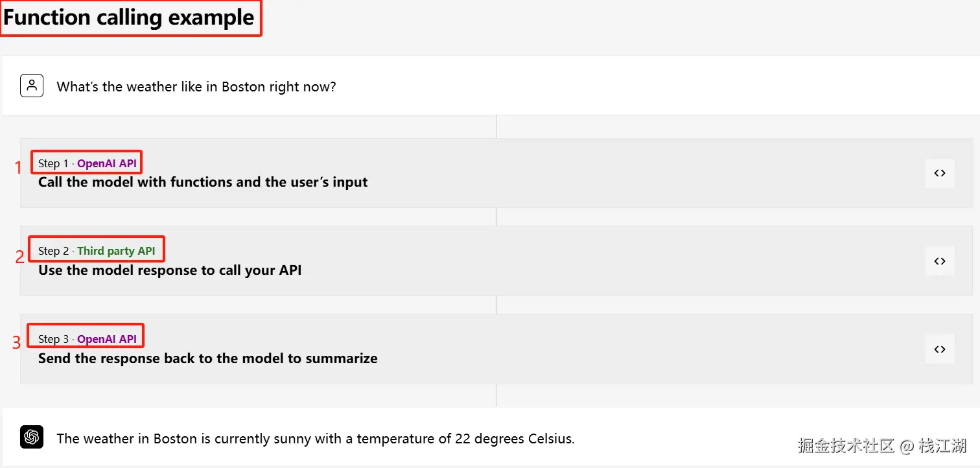Select the green Third party API label
This screenshot has height=468, width=980.
(x=116, y=251)
